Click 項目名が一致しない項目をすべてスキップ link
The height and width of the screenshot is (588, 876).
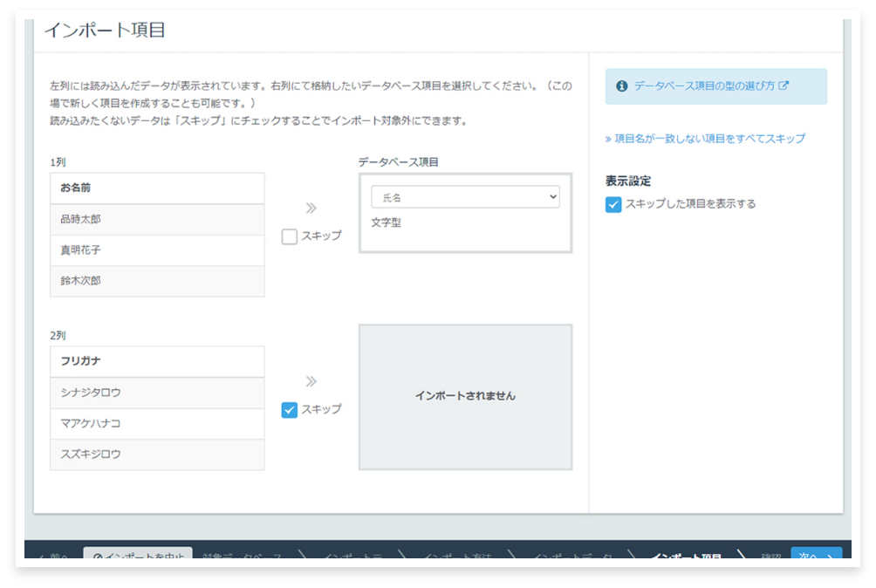[705, 139]
